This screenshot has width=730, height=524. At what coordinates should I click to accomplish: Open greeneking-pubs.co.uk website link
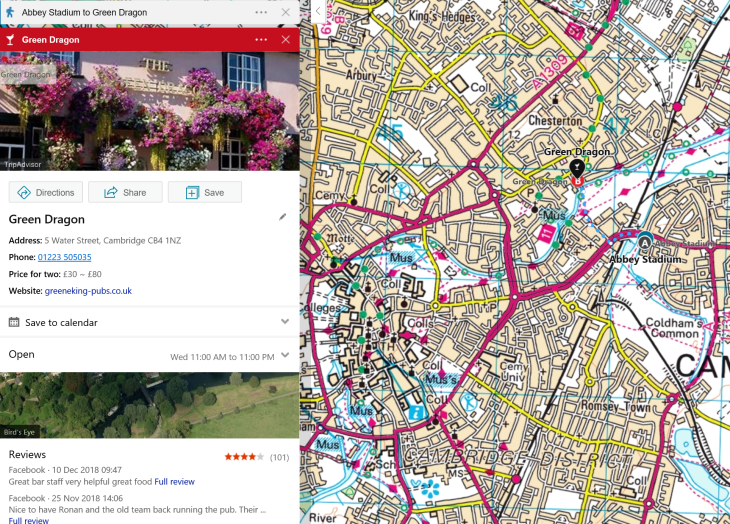(88, 291)
